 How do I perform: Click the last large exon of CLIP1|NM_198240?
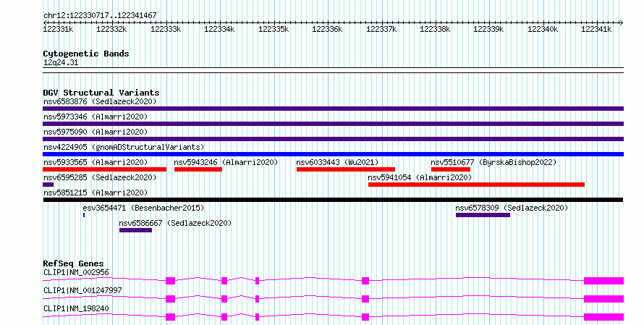pyautogui.click(x=603, y=317)
